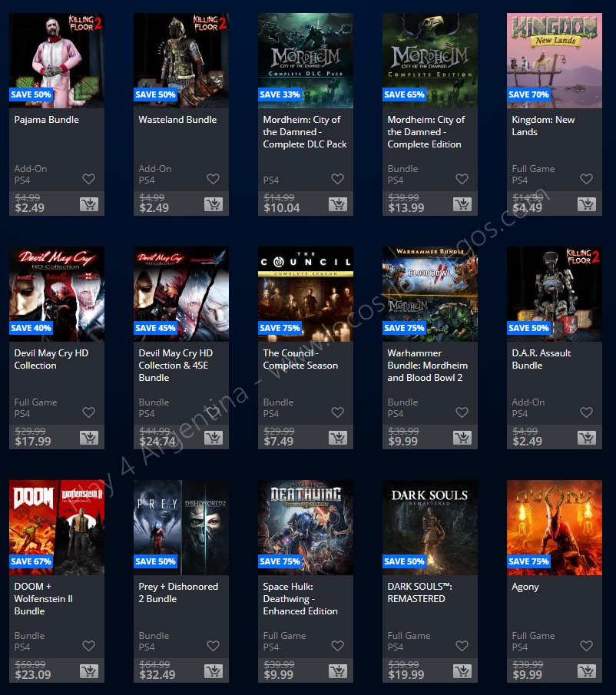Add The Council Complete Season to cart
The width and height of the screenshot is (616, 695).
(338, 438)
